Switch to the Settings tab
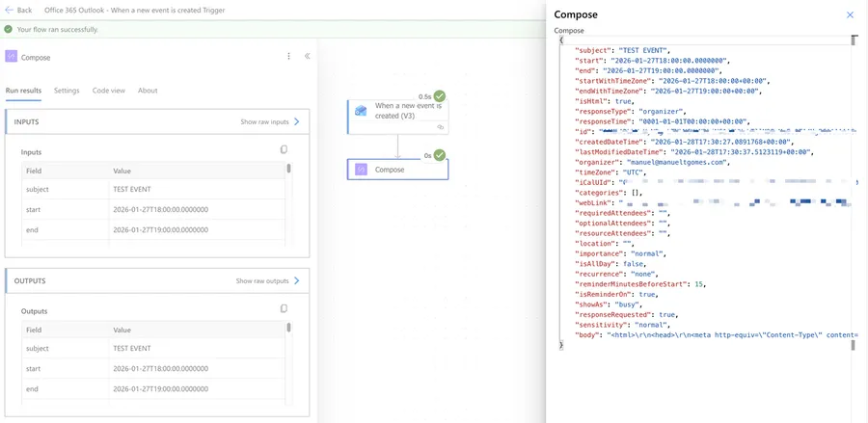Screen dimensions: 868x423 67,91
